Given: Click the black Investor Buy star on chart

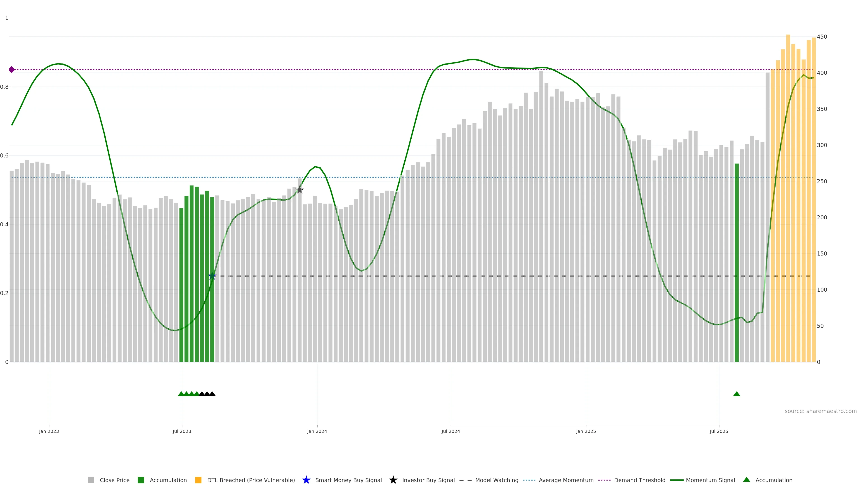Looking at the screenshot, I should point(300,190).
